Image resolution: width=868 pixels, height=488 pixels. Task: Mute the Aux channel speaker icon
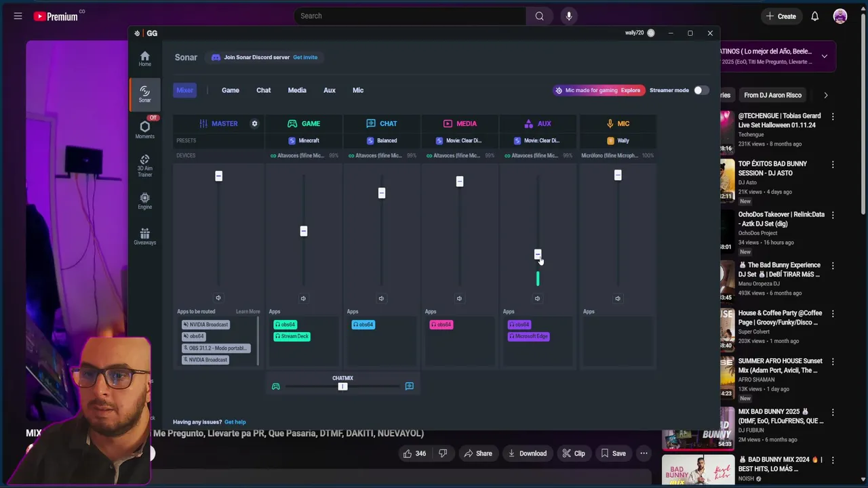[x=537, y=298]
